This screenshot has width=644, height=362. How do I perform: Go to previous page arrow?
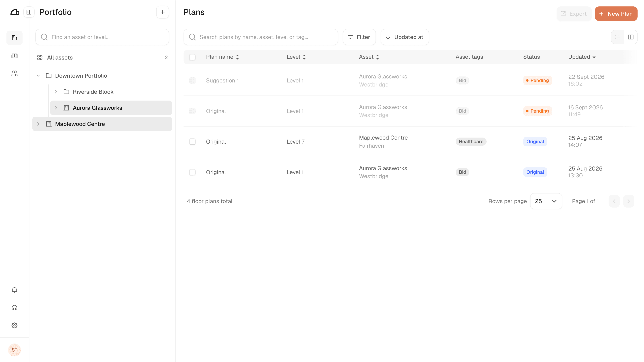coord(614,201)
